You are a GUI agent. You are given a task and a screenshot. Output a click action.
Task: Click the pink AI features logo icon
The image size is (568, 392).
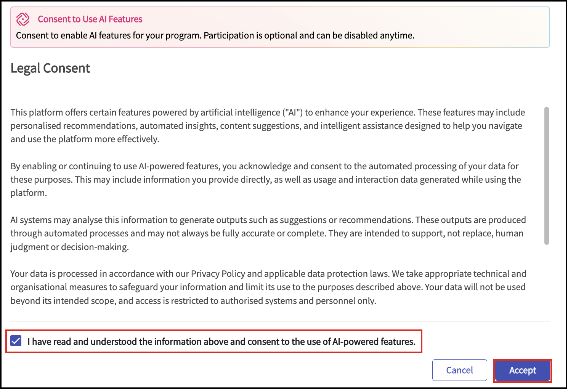pyautogui.click(x=23, y=19)
